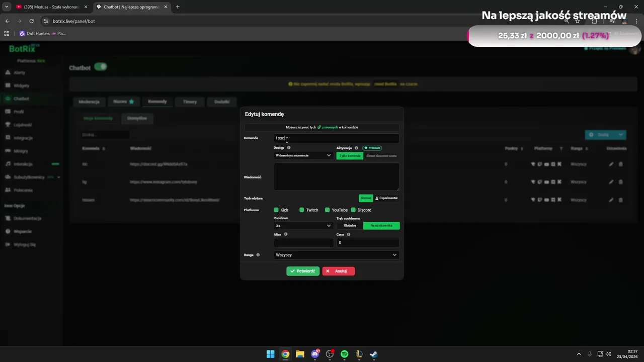
Task: Click the info icon beside Ranga
Action: [258, 255]
